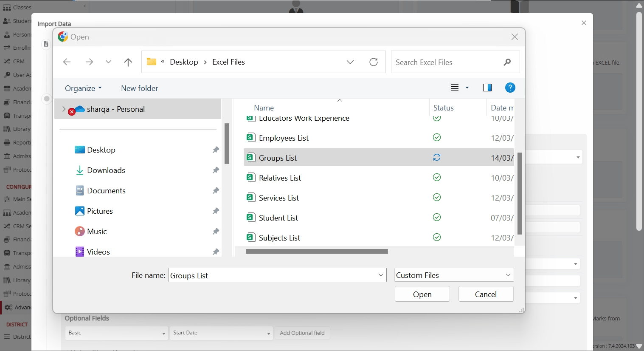
Task: Expand the File name history dropdown
Action: (x=380, y=275)
